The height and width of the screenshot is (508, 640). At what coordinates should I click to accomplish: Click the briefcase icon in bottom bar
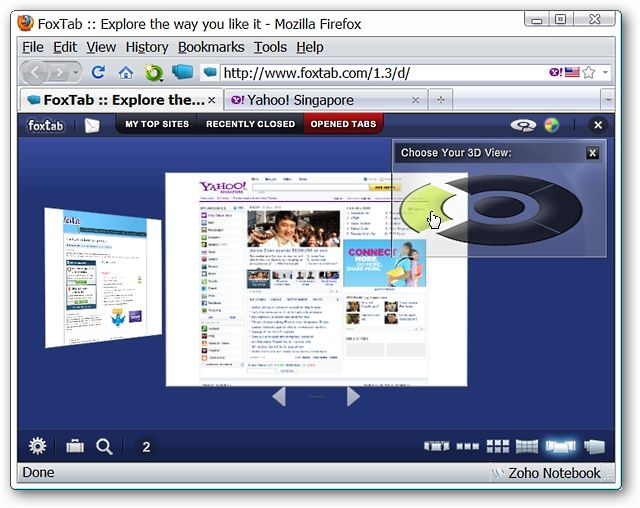(x=75, y=446)
